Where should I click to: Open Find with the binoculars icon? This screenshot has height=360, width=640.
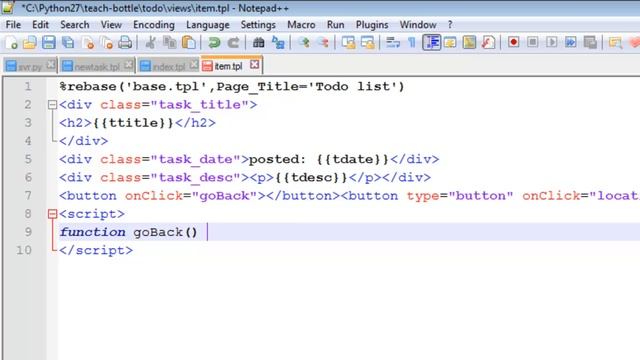tap(258, 42)
